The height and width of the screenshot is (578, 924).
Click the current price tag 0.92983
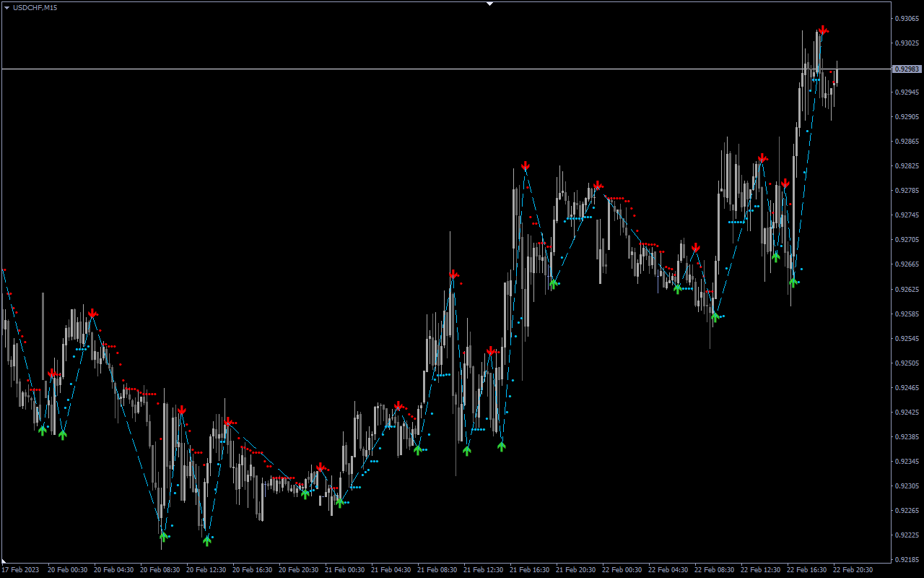point(907,69)
